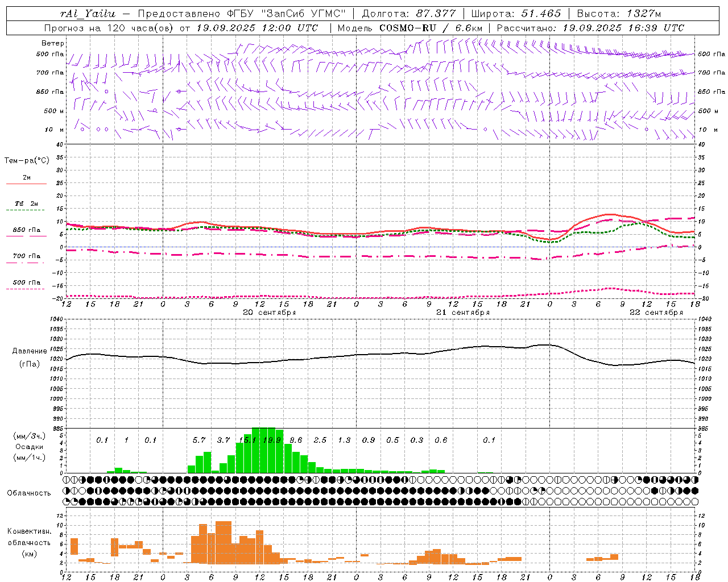Screen dimensions: 728x582
Task: Click the Облачность cloud cover label
Action: [29, 493]
